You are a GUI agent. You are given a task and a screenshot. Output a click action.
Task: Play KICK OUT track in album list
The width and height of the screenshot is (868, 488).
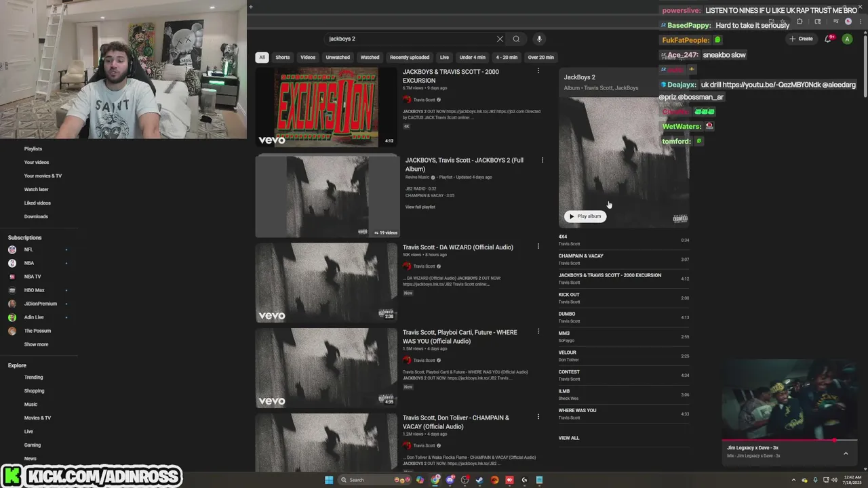(624, 298)
